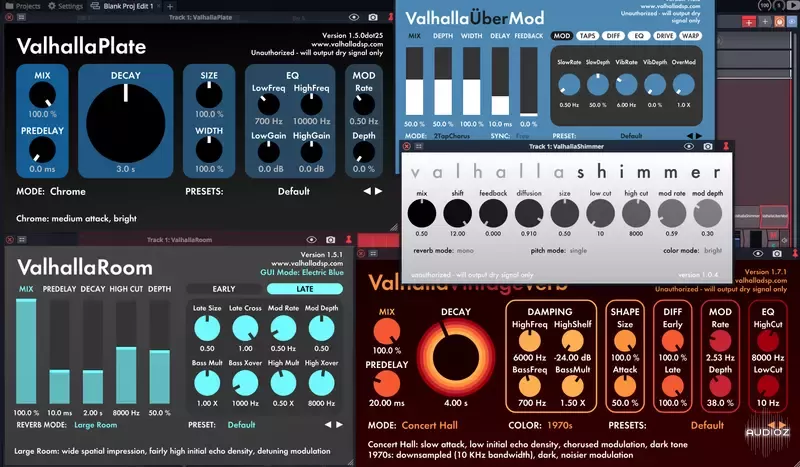Click next preset arrow in ValhallaPlate
This screenshot has width=800, height=467.
pos(379,191)
